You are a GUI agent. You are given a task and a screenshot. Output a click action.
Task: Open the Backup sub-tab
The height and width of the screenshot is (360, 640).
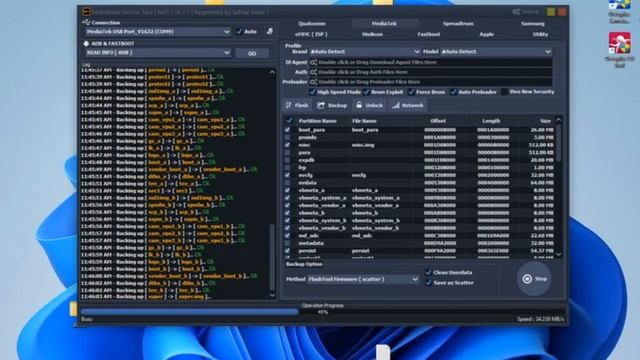332,105
